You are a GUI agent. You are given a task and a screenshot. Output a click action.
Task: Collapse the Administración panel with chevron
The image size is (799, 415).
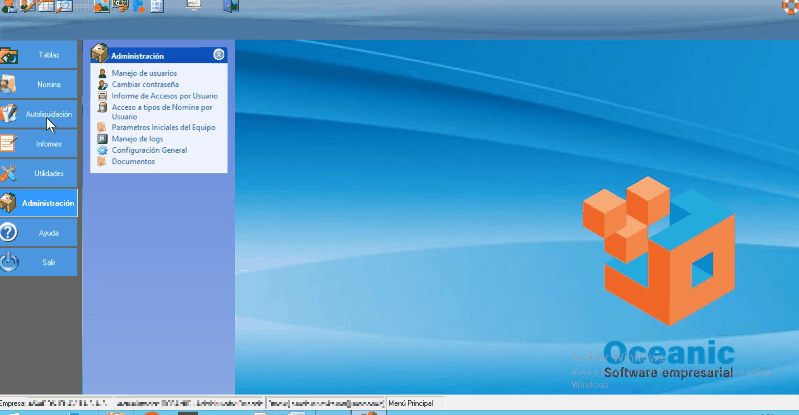pyautogui.click(x=219, y=56)
